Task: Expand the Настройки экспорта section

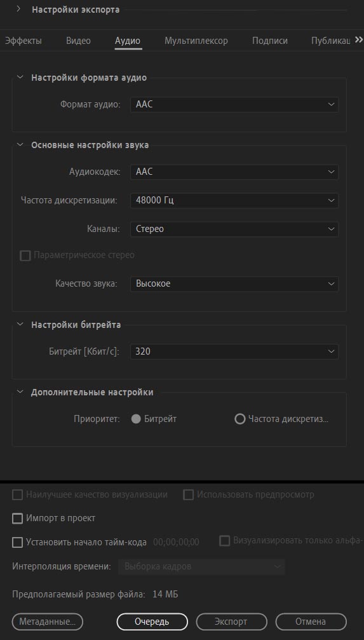Action: (x=19, y=9)
